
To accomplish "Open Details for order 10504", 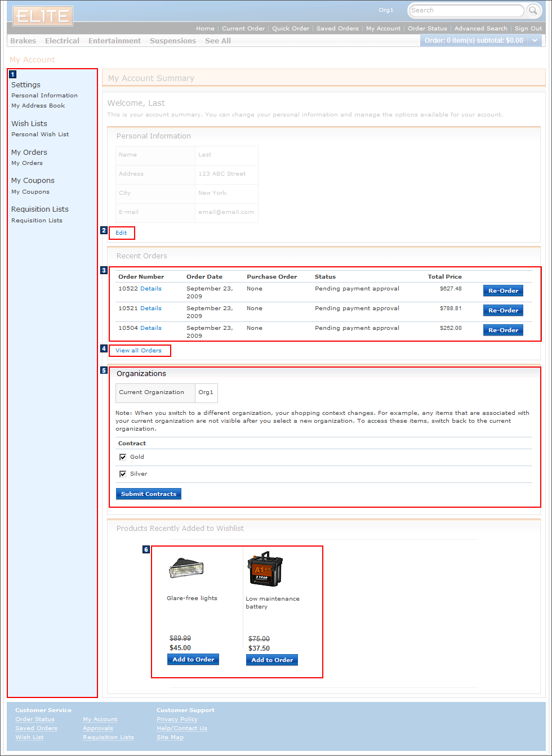I will (x=151, y=328).
